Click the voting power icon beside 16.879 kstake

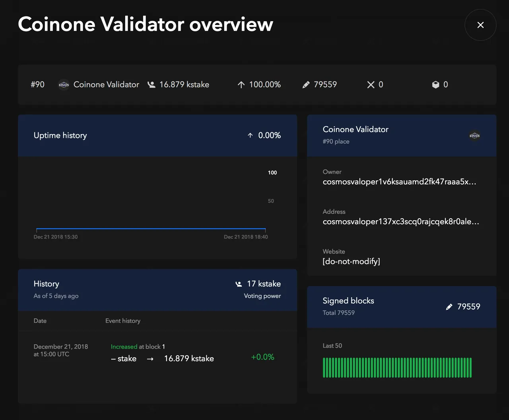(152, 85)
